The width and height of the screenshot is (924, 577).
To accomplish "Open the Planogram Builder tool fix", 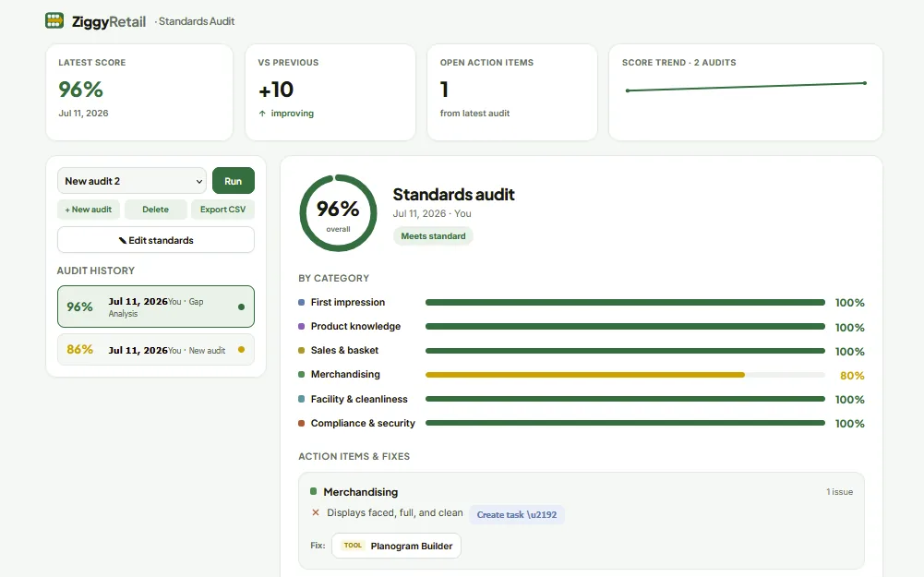I will [397, 546].
